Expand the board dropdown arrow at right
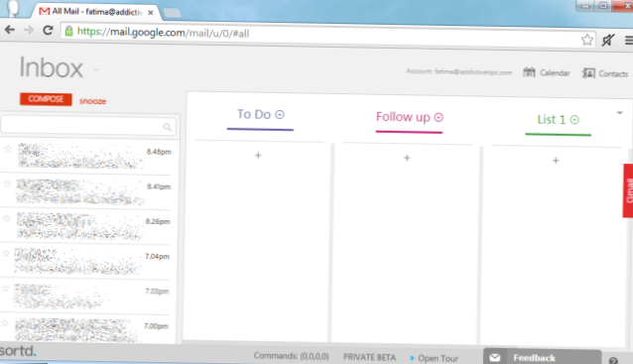 pos(620,113)
